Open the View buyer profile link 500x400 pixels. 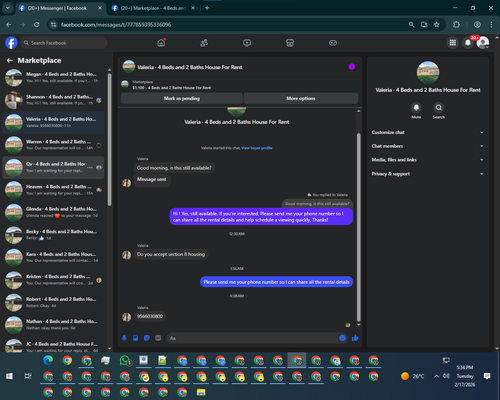click(x=257, y=148)
